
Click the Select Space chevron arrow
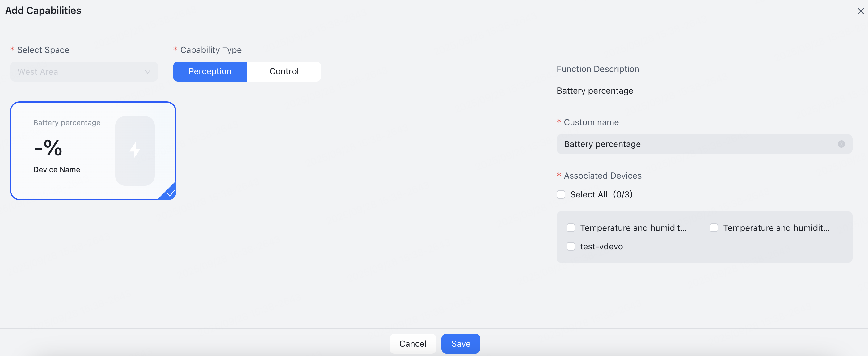tap(147, 71)
